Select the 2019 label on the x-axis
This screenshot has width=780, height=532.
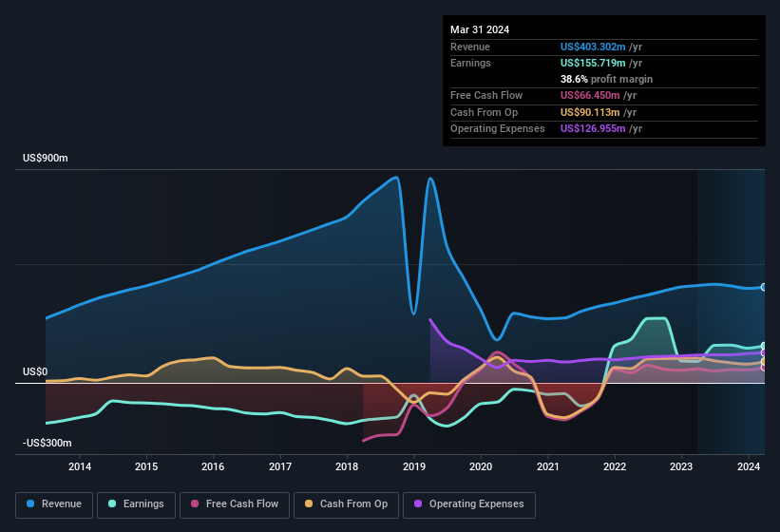tap(413, 466)
